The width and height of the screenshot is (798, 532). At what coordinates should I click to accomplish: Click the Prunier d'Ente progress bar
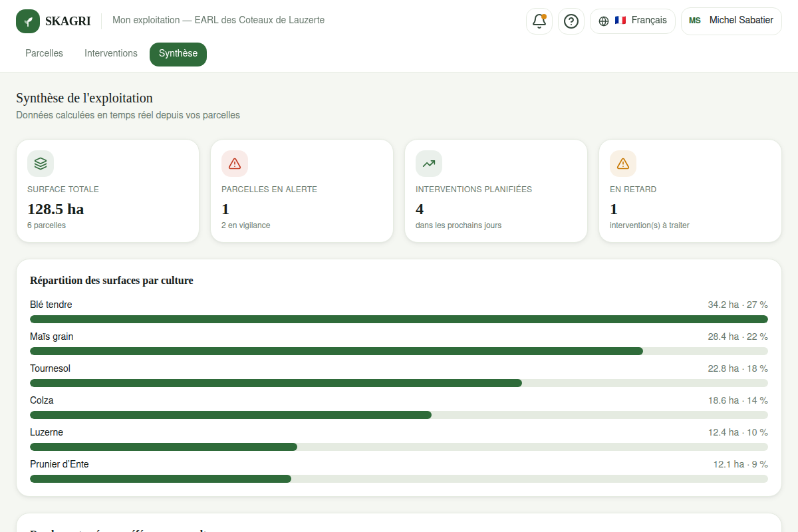point(399,479)
